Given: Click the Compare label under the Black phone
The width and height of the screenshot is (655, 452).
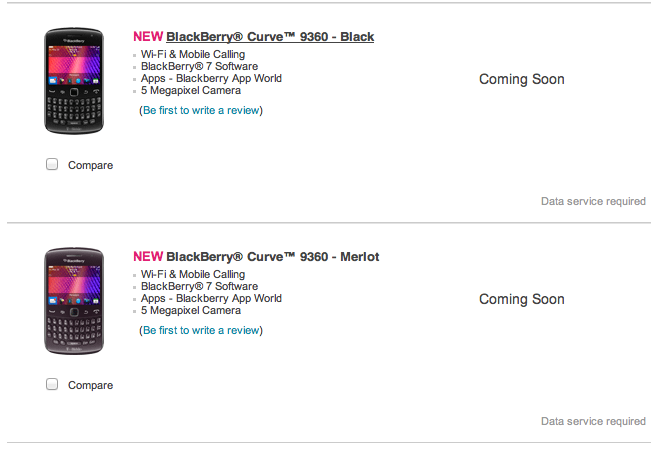Looking at the screenshot, I should (90, 165).
